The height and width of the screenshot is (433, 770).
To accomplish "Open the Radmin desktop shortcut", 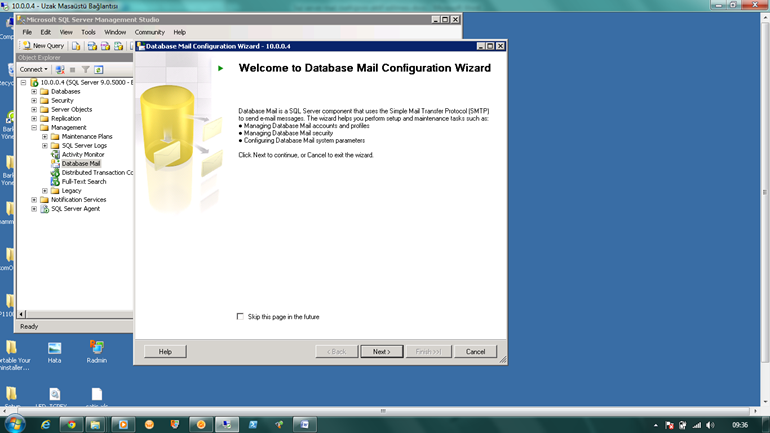I will pos(97,352).
